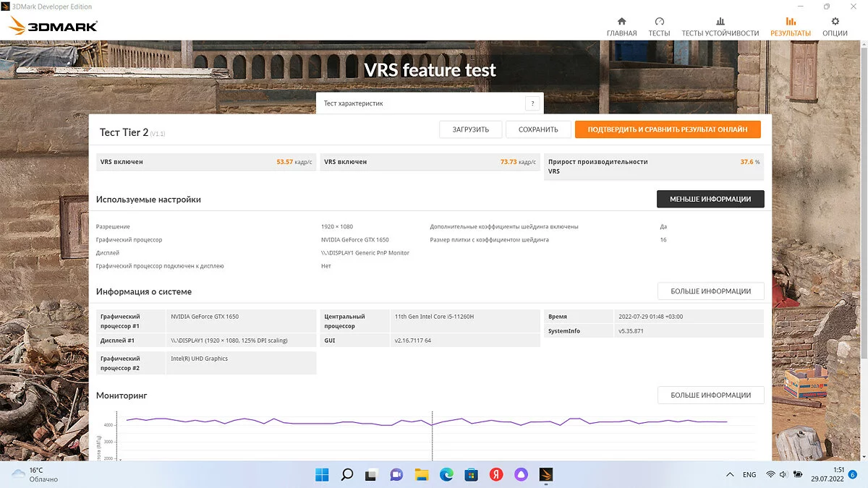Click the СОХРАНИТЬ button

tap(538, 129)
